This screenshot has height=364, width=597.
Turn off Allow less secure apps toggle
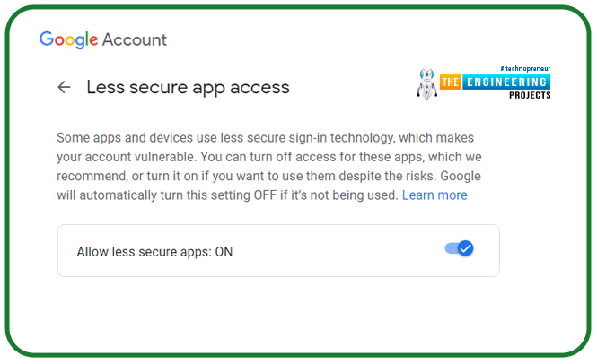pyautogui.click(x=459, y=248)
